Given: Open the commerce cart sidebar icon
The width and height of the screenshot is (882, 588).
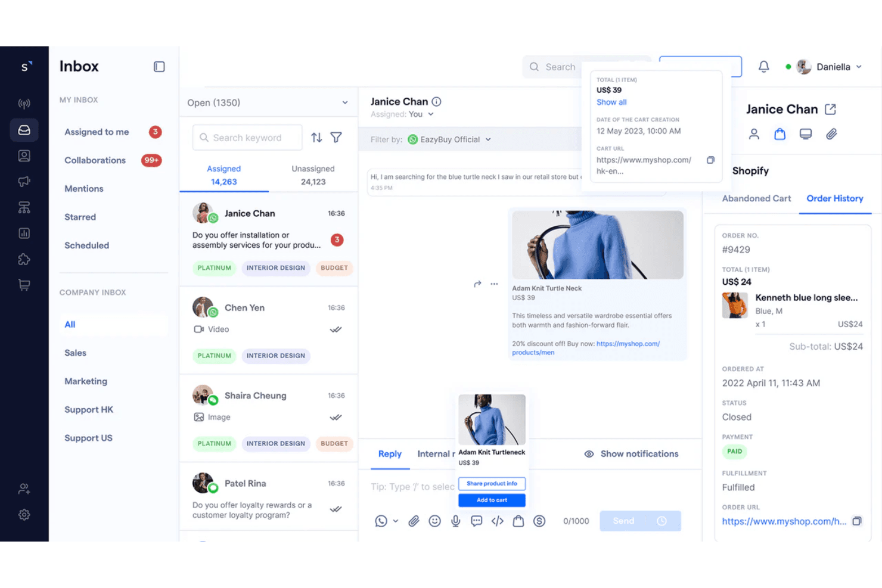Looking at the screenshot, I should (24, 285).
